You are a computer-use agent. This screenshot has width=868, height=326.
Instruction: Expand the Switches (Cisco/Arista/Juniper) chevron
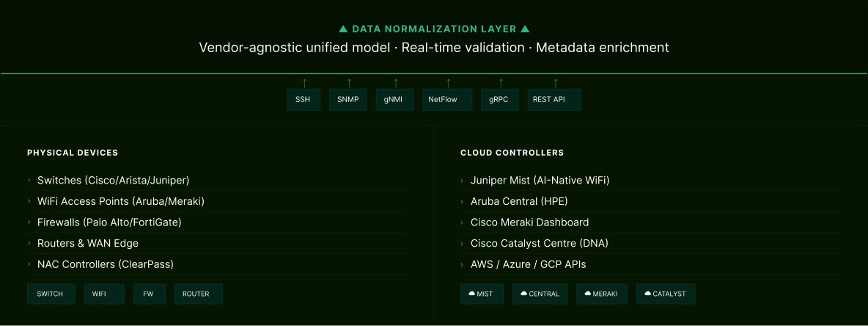coord(30,180)
